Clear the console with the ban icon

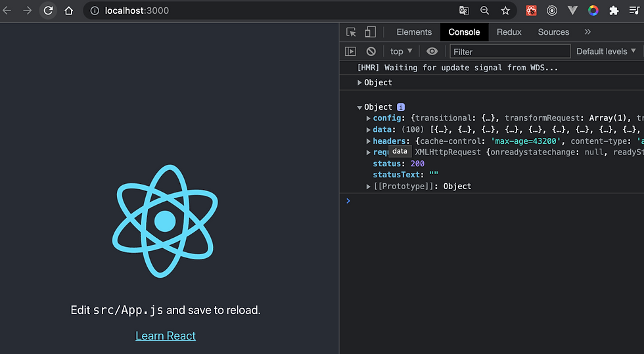(371, 51)
